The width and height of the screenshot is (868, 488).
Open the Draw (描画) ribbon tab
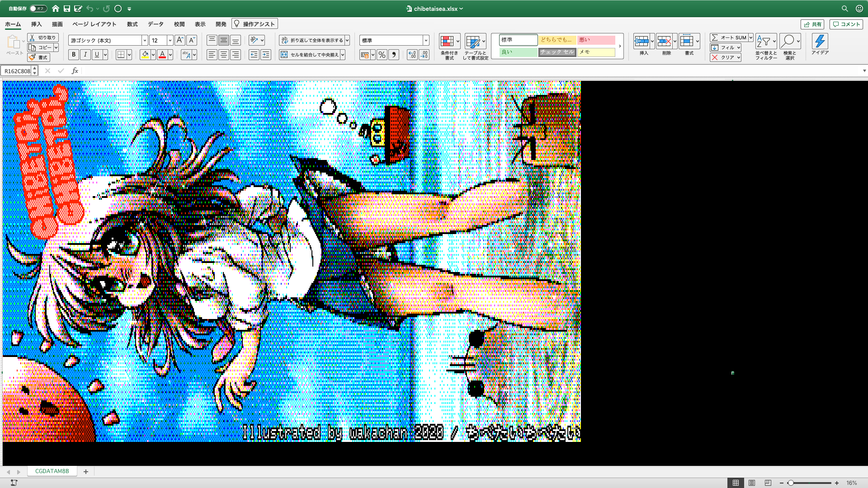(57, 24)
